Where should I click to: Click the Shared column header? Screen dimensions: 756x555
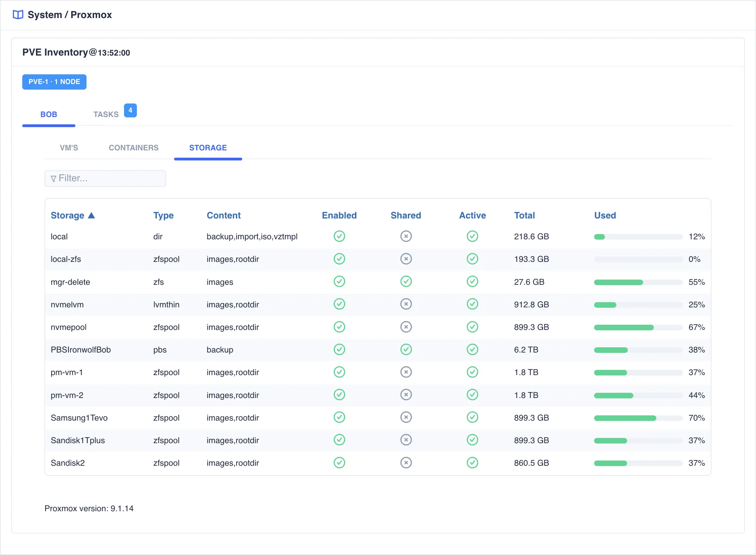coord(406,215)
